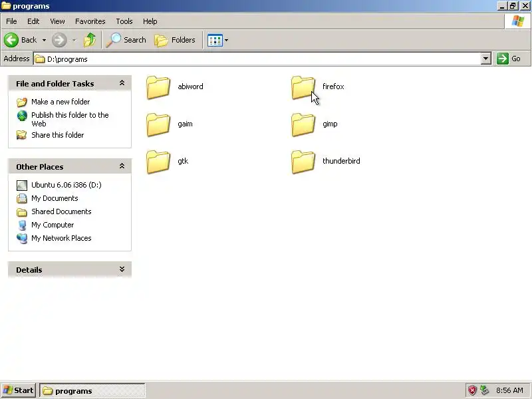Click the Make a new folder icon
Screen dimensions: 532x399
(22, 102)
